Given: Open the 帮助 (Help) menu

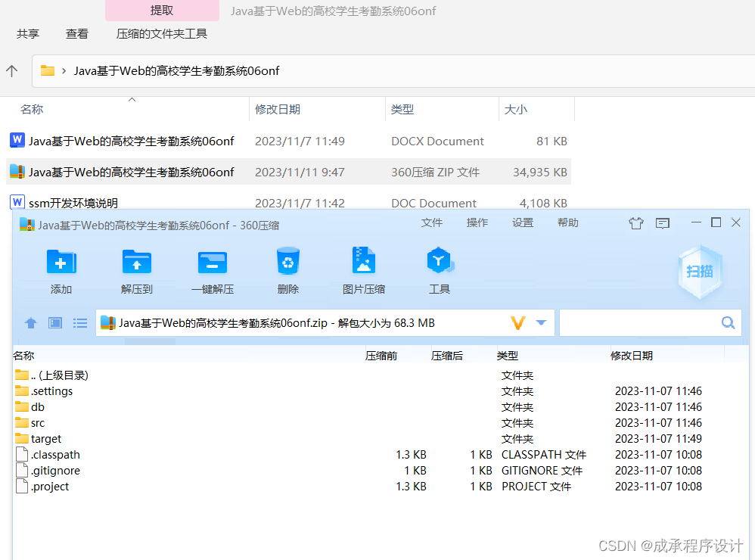Looking at the screenshot, I should [x=567, y=222].
